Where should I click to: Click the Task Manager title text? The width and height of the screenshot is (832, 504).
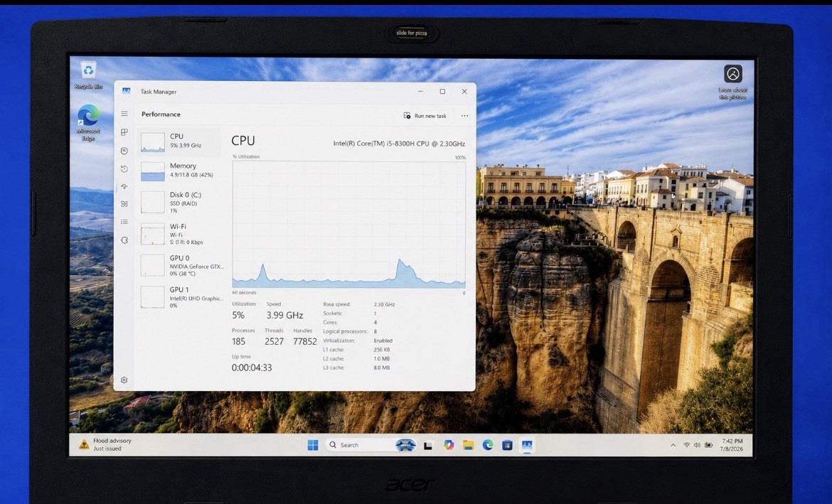point(158,91)
